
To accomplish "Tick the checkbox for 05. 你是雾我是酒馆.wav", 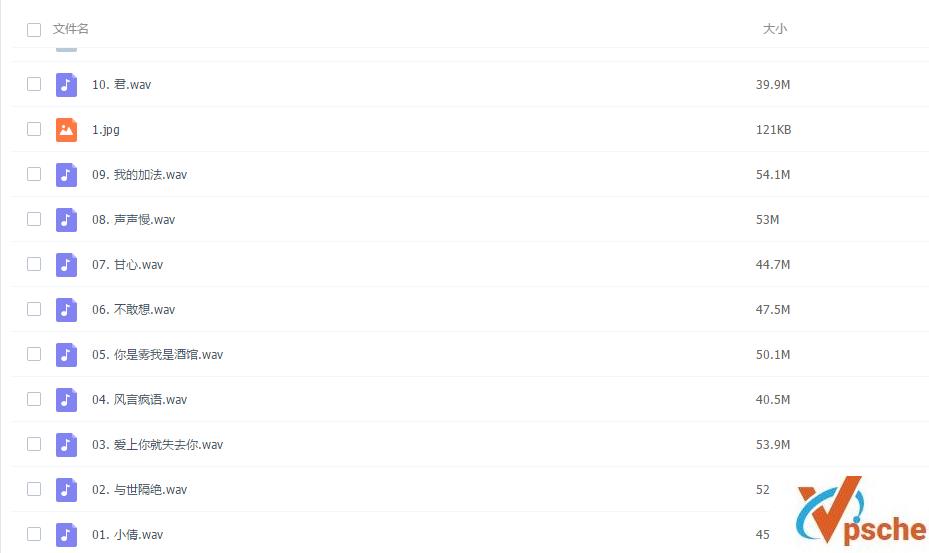I will (x=34, y=354).
